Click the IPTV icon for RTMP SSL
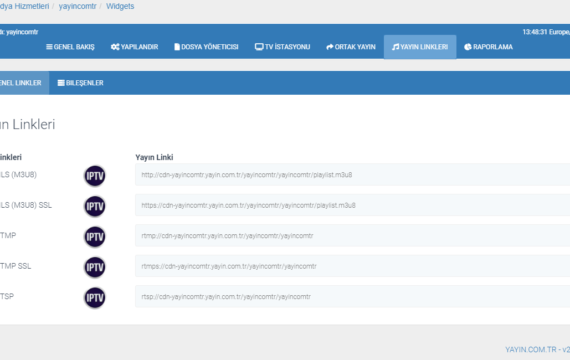The height and width of the screenshot is (360, 570). click(95, 267)
